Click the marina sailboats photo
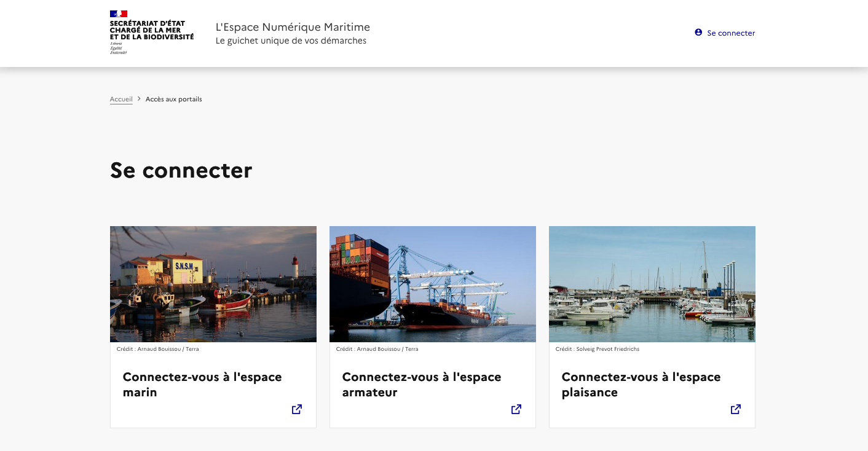The height and width of the screenshot is (451, 868). [x=652, y=284]
